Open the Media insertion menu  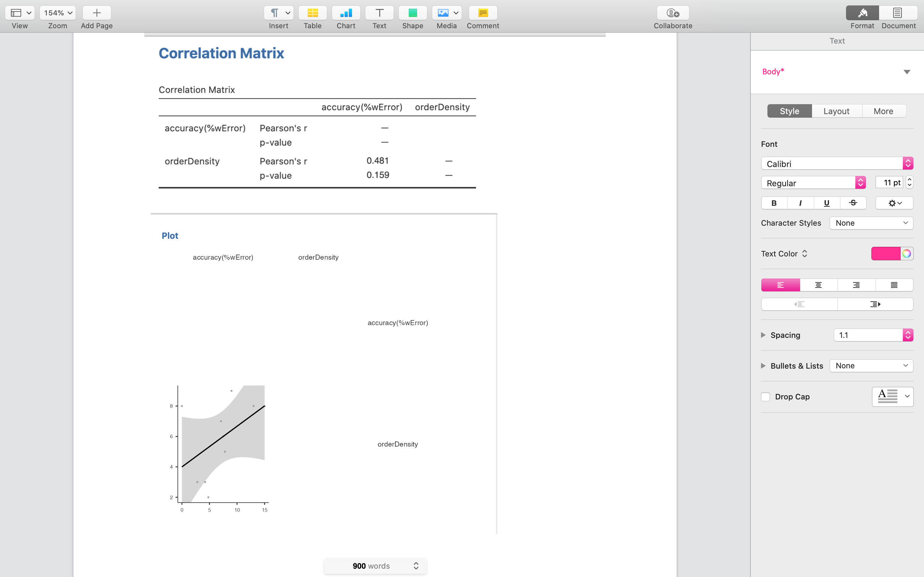point(446,13)
